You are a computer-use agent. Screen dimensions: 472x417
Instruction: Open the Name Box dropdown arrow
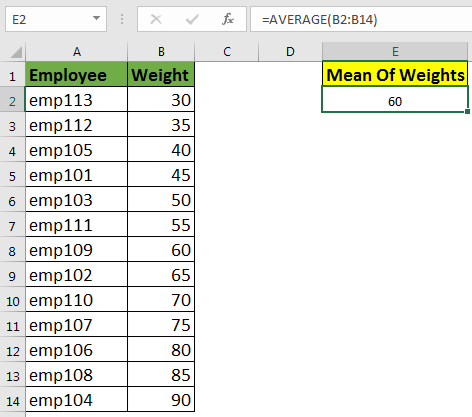(x=96, y=18)
